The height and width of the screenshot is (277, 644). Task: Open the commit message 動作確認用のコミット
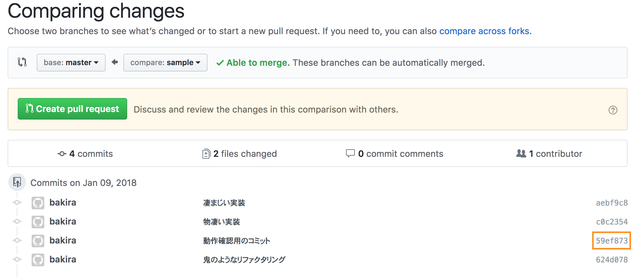(237, 241)
